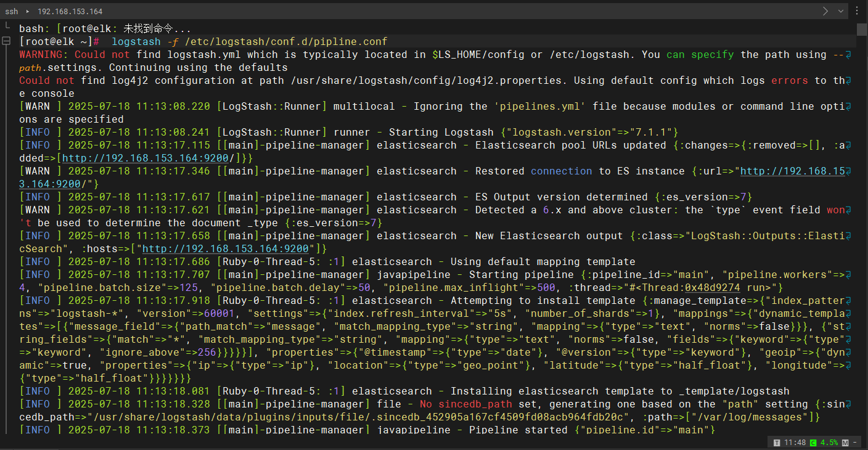This screenshot has width=868, height=450.
Task: Click the 'M' memory icon in status bar
Action: click(x=845, y=443)
